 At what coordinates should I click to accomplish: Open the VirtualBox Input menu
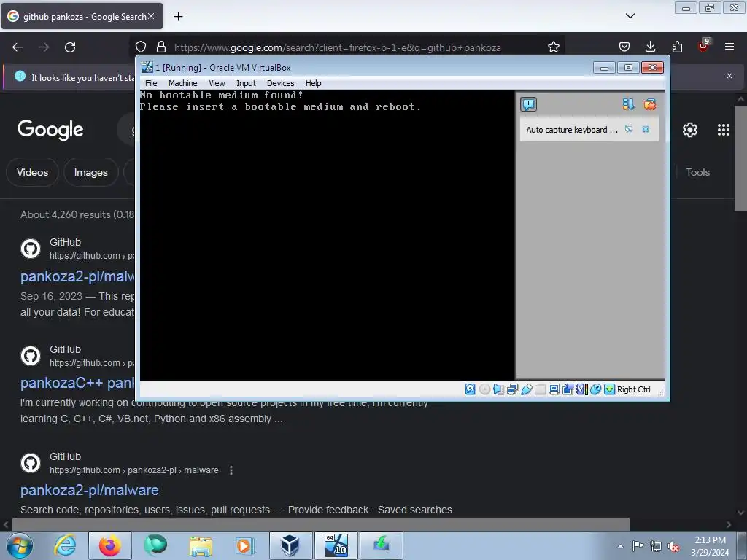[246, 83]
